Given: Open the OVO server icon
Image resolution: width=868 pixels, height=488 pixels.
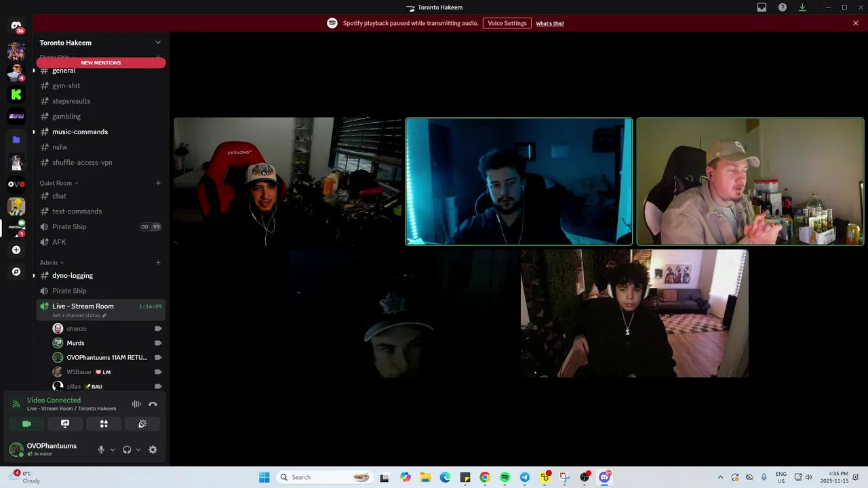Looking at the screenshot, I should [16, 184].
